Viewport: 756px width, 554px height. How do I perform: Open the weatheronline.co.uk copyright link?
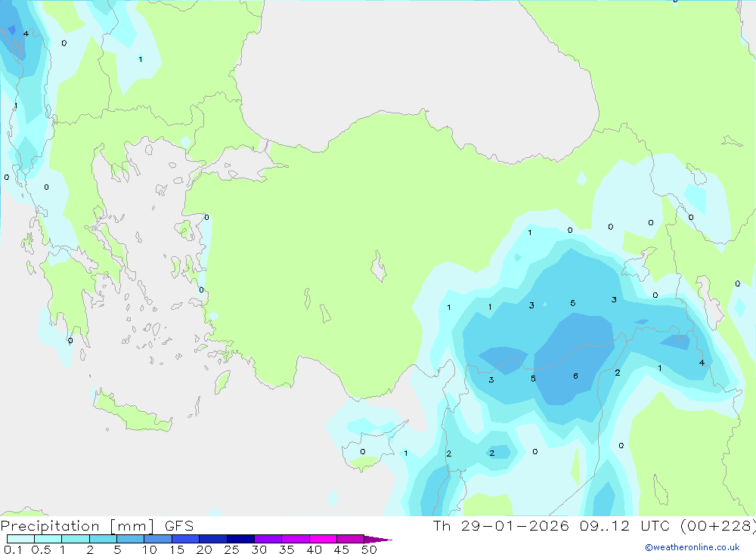pyautogui.click(x=692, y=547)
